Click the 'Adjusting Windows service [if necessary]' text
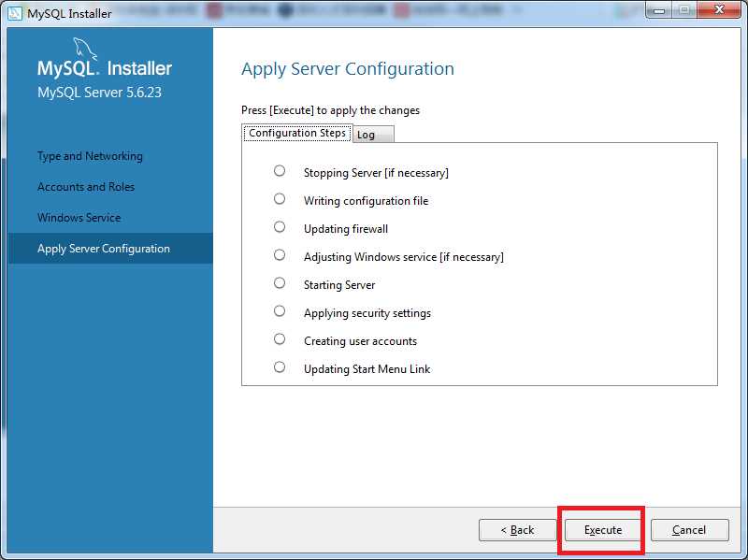748x560 pixels. [404, 257]
